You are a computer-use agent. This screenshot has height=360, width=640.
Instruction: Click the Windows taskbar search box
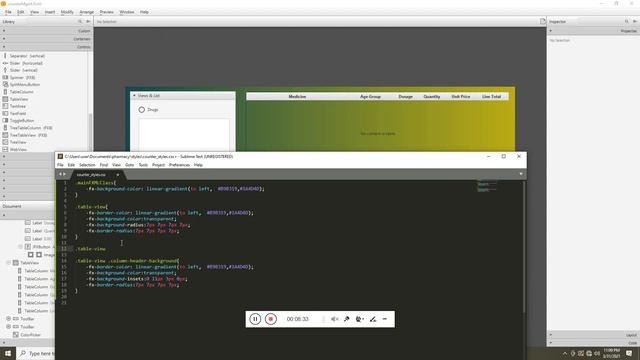tap(36, 353)
